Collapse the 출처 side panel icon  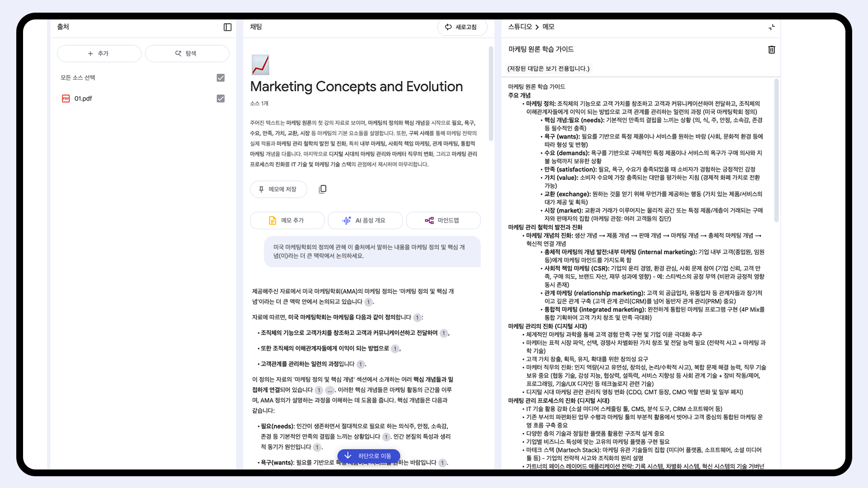pyautogui.click(x=227, y=27)
